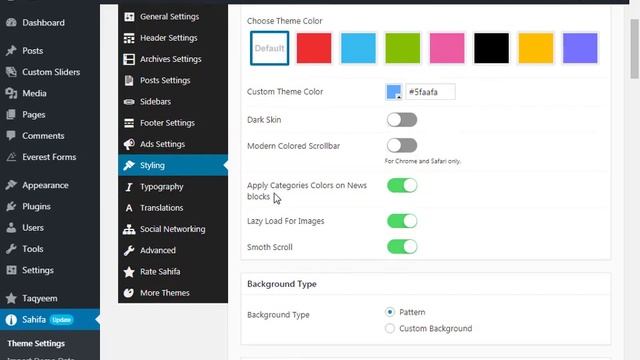The width and height of the screenshot is (640, 360).
Task: Go to Header Settings tab
Action: (173, 38)
